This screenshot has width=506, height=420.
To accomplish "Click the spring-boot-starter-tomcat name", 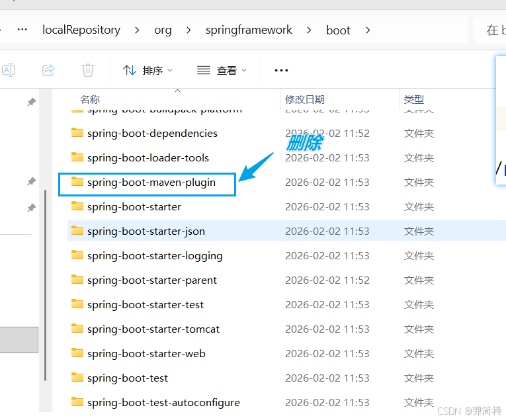I will [x=153, y=329].
